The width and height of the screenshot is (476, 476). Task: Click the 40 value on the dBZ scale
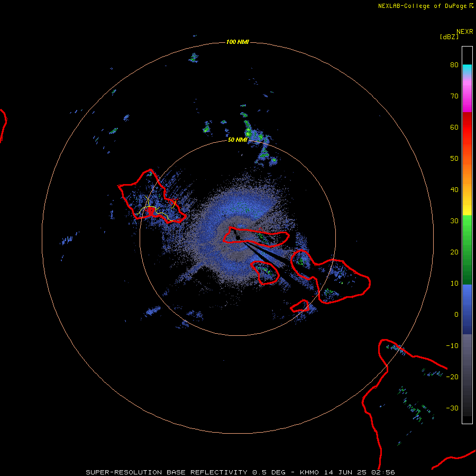[454, 190]
